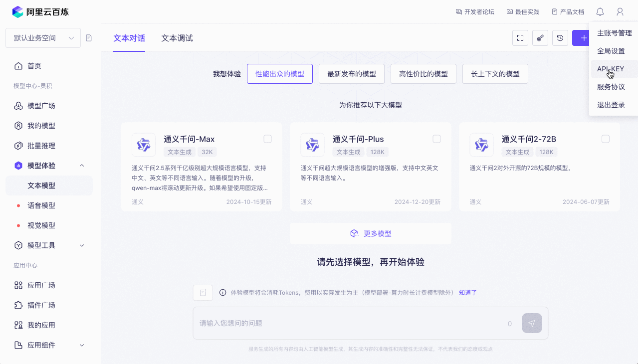
Task: Open 文本模型 in the sidebar
Action: tap(49, 185)
